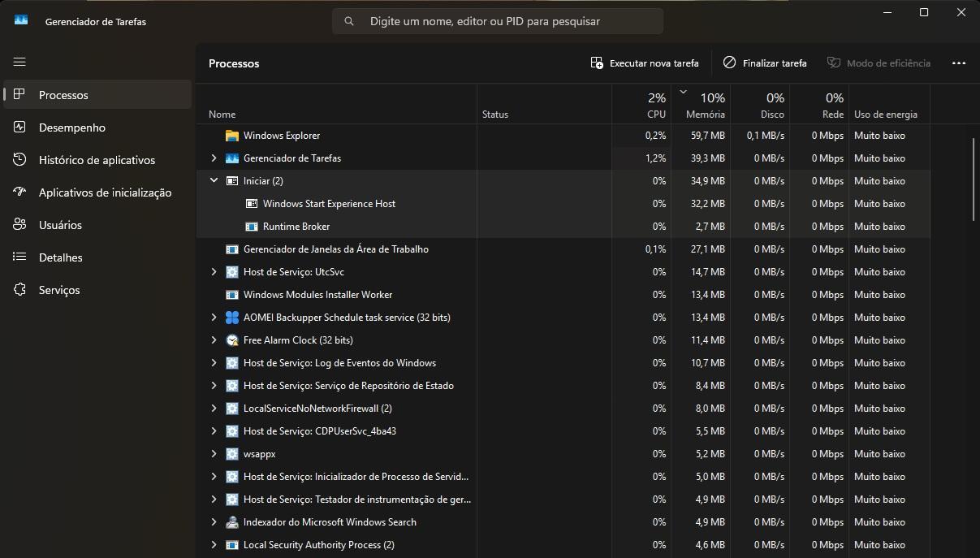Switch to the Usuários page

[97, 225]
